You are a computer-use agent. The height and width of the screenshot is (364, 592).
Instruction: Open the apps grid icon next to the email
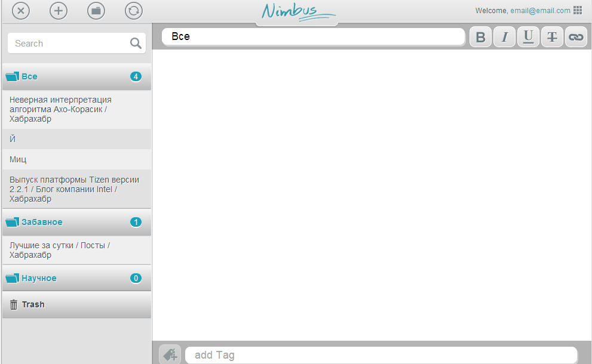click(x=578, y=10)
